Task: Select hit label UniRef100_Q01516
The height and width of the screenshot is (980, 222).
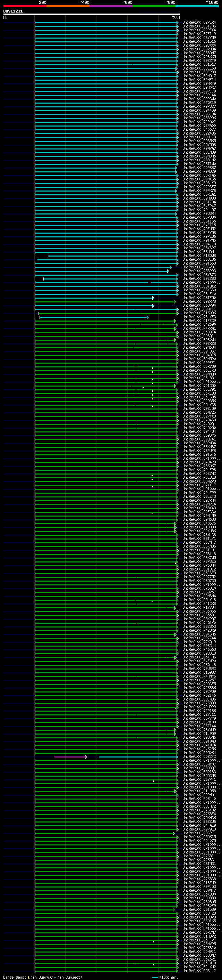Action: 199,41
